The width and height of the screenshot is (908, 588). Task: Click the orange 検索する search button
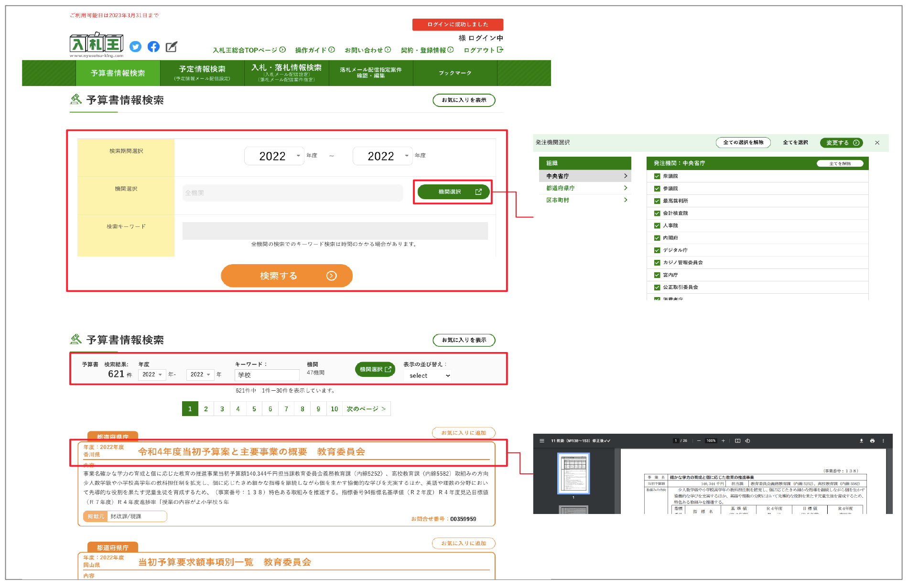coord(286,276)
